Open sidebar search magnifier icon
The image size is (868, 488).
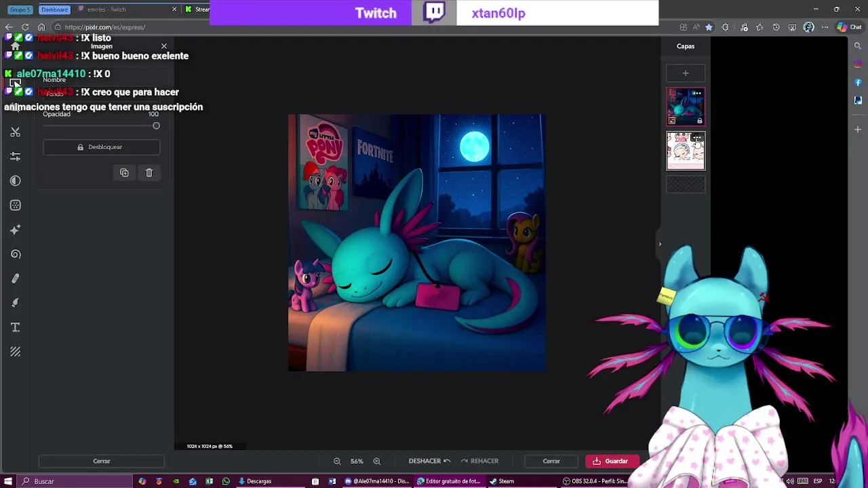(x=858, y=46)
